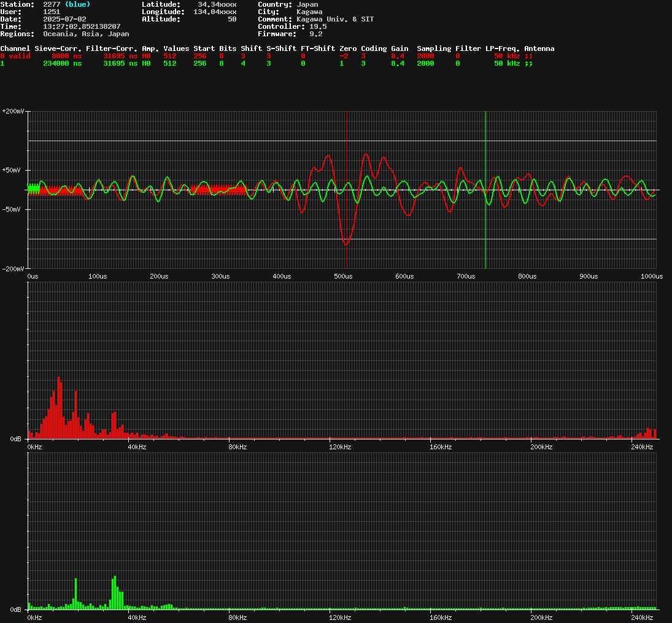This screenshot has width=672, height=623.
Task: Click the controller version 19.5
Action: click(x=318, y=26)
